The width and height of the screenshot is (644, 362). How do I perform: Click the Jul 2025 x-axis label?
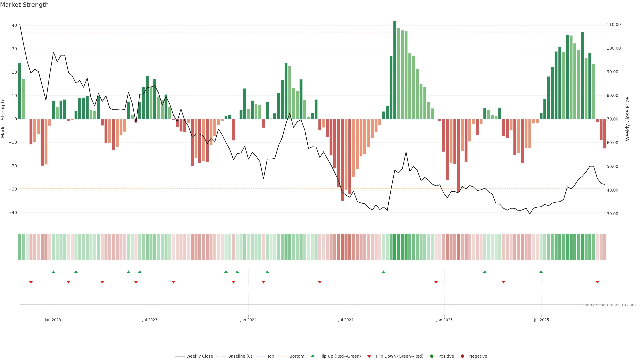tap(541, 320)
